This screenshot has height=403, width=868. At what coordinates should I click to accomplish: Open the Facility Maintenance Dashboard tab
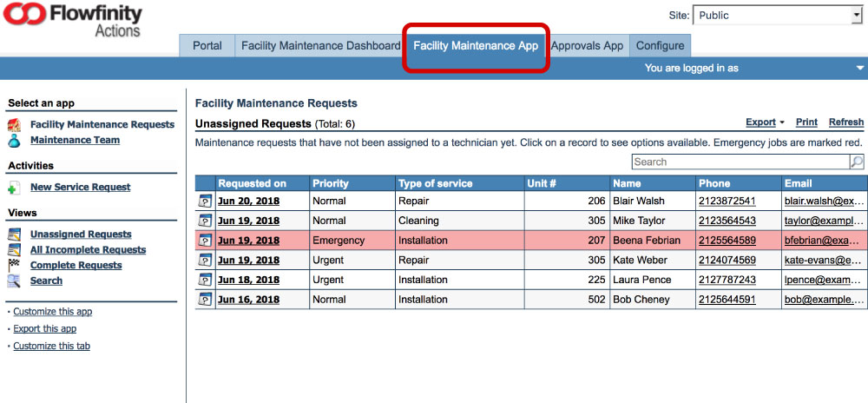320,46
